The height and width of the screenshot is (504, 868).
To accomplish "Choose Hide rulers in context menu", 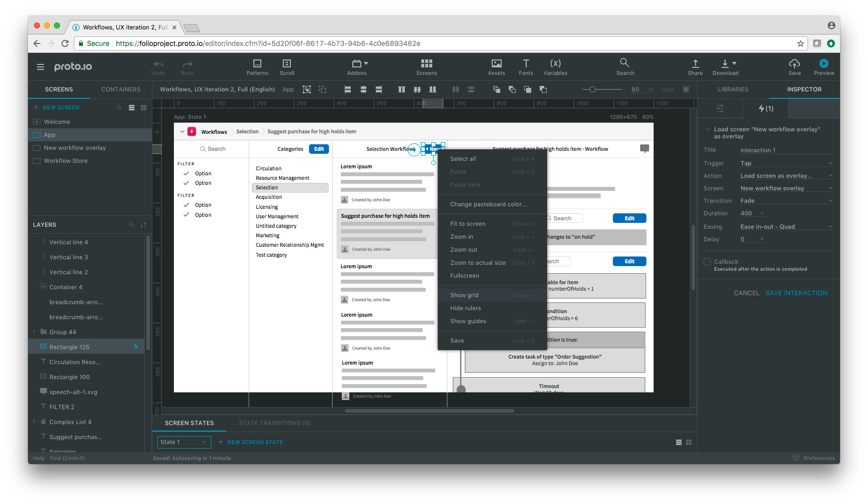I will tap(492, 308).
